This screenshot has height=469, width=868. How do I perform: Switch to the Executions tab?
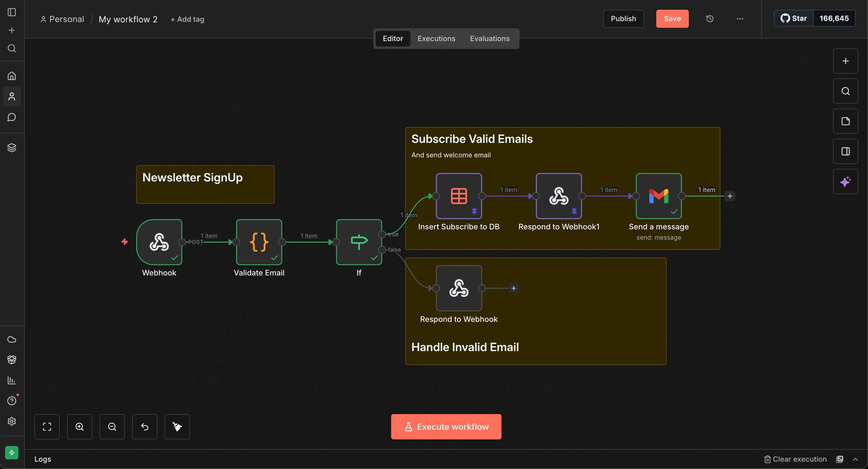(436, 38)
